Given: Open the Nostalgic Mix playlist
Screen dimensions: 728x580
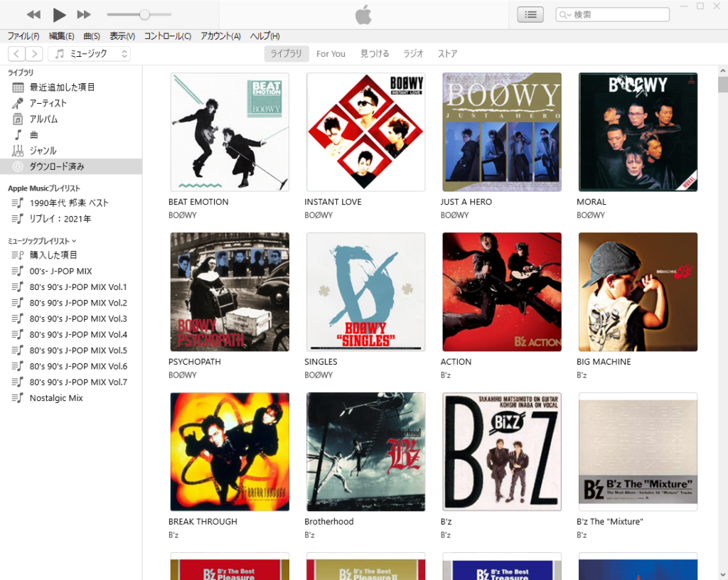Looking at the screenshot, I should pyautogui.click(x=56, y=398).
